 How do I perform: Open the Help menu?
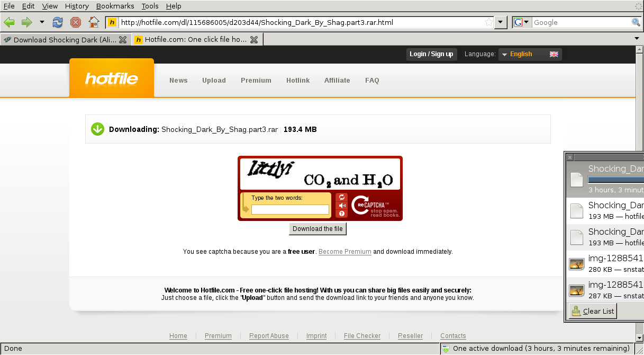pos(174,6)
